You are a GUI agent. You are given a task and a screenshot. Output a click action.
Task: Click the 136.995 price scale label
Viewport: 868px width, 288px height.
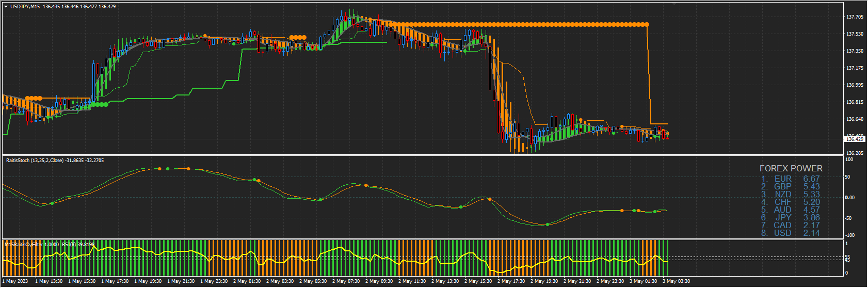pyautogui.click(x=855, y=85)
